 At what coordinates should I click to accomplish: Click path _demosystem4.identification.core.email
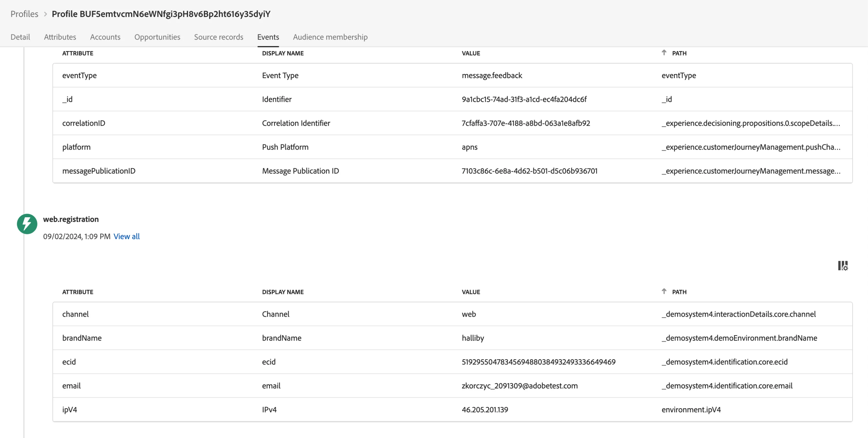[x=727, y=386]
